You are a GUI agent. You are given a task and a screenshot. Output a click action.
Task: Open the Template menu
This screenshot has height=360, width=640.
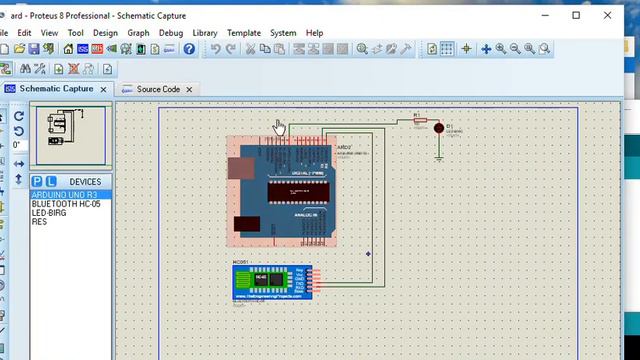tap(244, 33)
